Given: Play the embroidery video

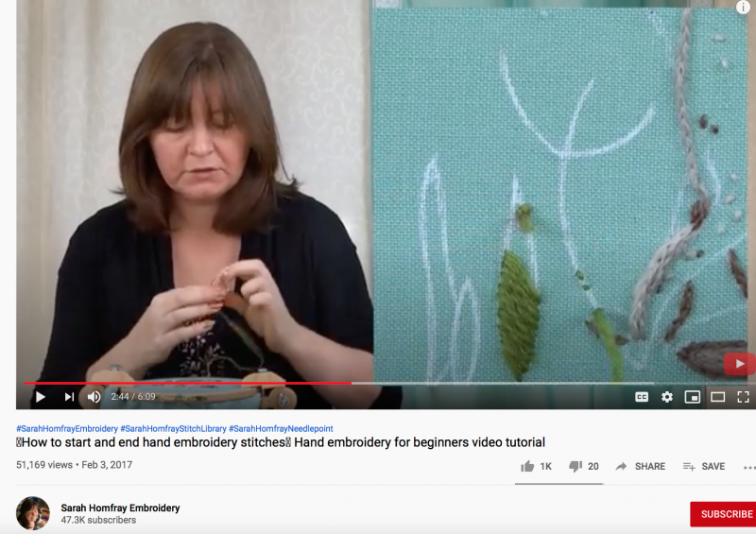Looking at the screenshot, I should [41, 397].
